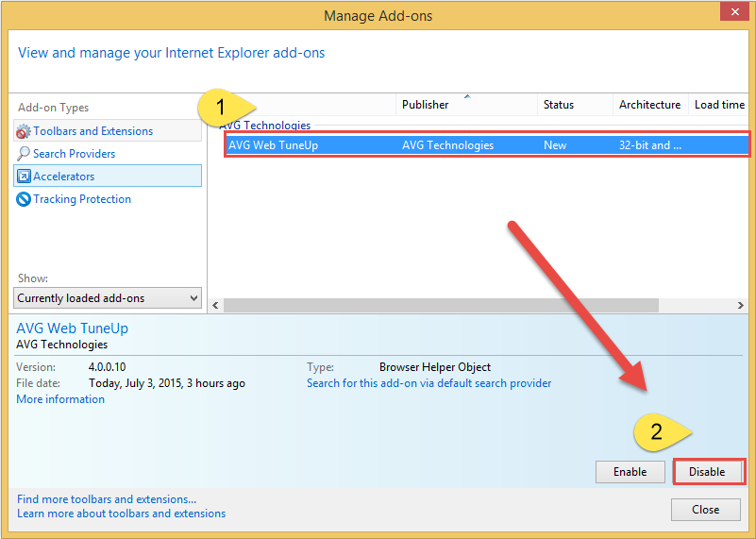This screenshot has height=539, width=756.
Task: Click the Browser Helper Object type value
Action: 435,367
